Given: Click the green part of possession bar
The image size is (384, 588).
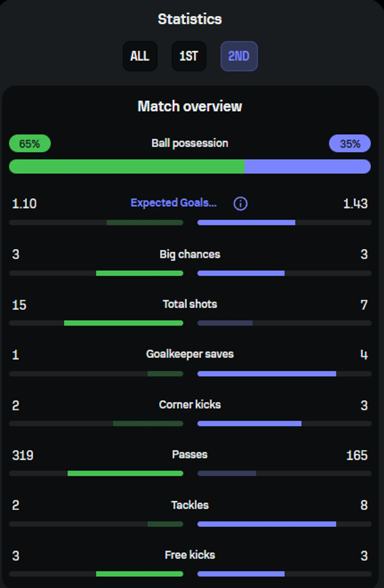Looking at the screenshot, I should click(126, 167).
